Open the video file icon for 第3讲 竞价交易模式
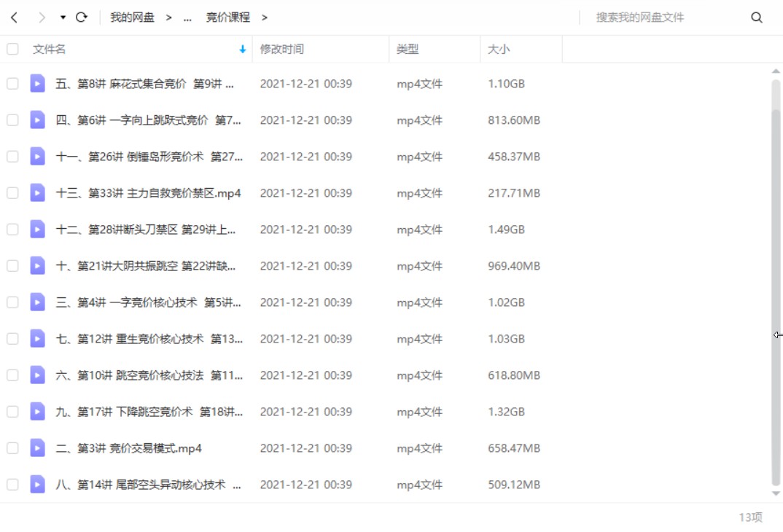This screenshot has height=532, width=783. [37, 447]
